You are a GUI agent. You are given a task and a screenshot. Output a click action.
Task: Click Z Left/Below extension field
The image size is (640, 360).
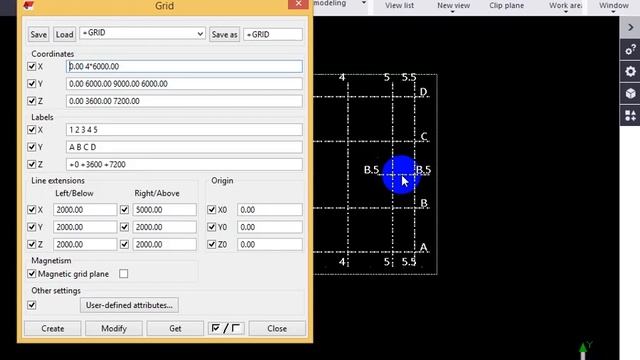click(85, 244)
